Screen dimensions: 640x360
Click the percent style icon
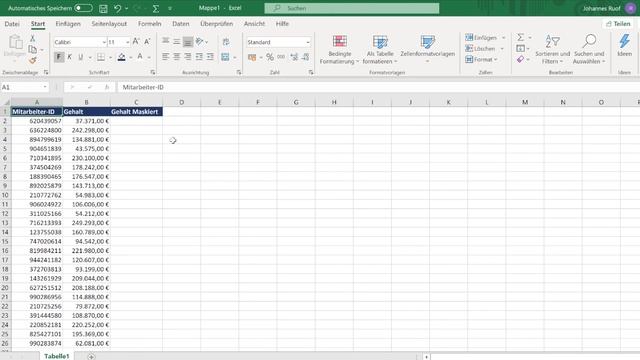click(x=270, y=57)
